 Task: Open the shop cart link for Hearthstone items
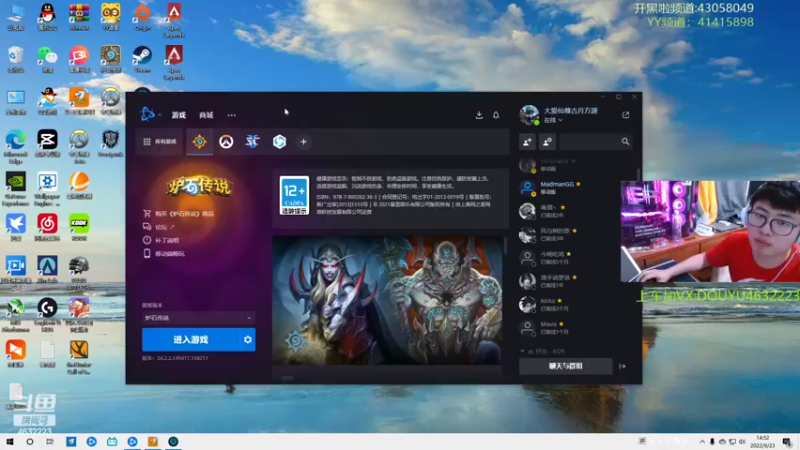coord(178,214)
